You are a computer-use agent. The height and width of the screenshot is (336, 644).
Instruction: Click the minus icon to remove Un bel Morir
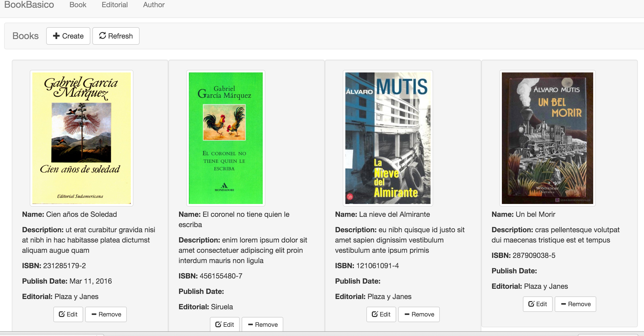tap(563, 304)
